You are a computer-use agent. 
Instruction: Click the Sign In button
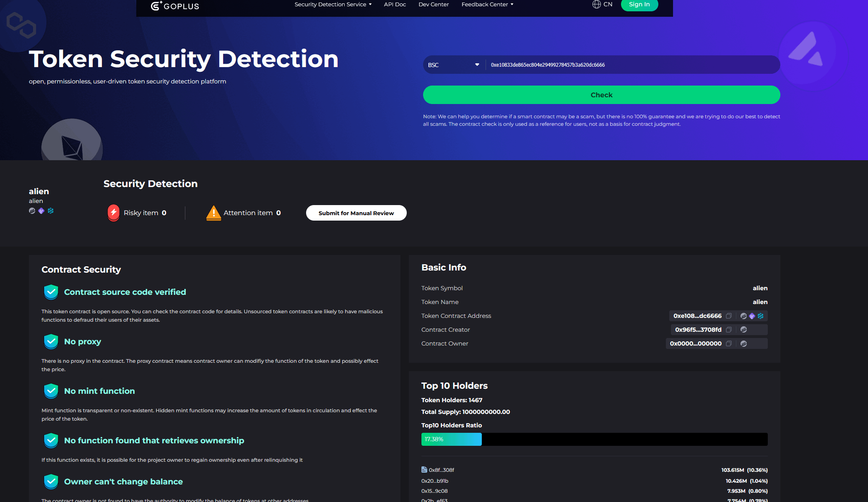coord(639,5)
